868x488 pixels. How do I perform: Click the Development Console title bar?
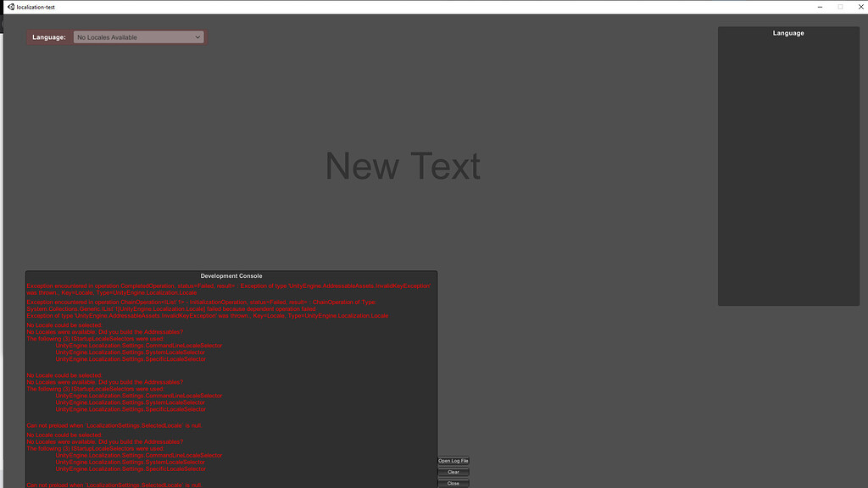point(231,275)
